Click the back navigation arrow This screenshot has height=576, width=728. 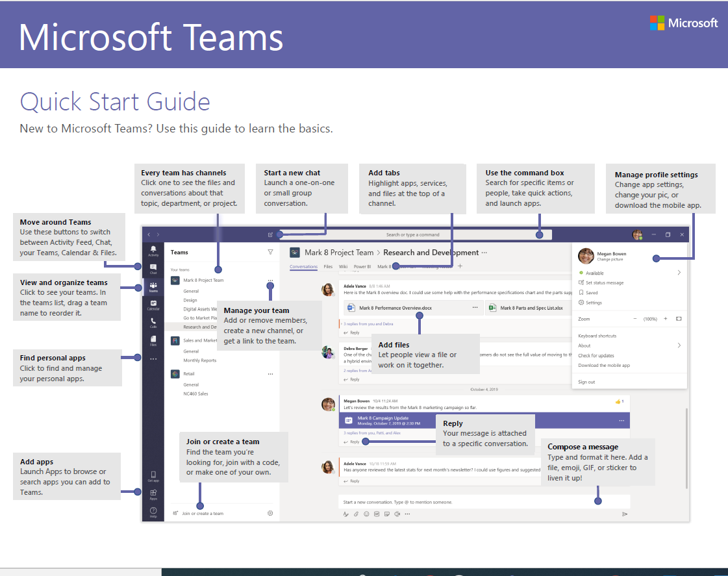[x=149, y=235]
